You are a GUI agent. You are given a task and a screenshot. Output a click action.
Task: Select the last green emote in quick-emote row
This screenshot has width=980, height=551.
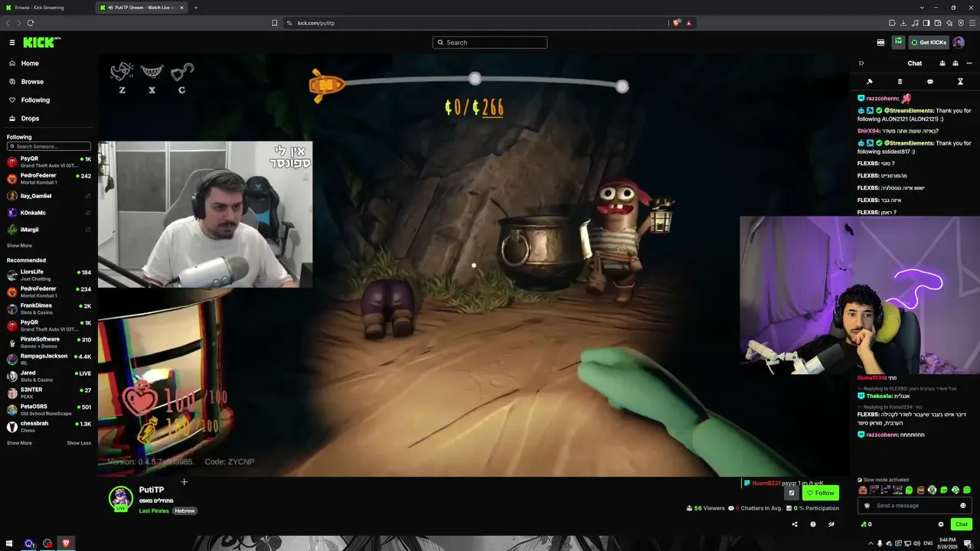pos(967,490)
